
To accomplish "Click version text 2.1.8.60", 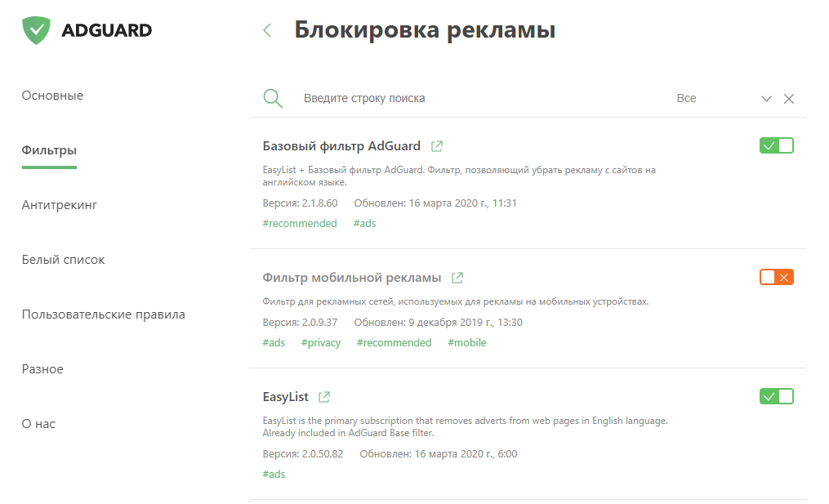I will click(x=320, y=203).
